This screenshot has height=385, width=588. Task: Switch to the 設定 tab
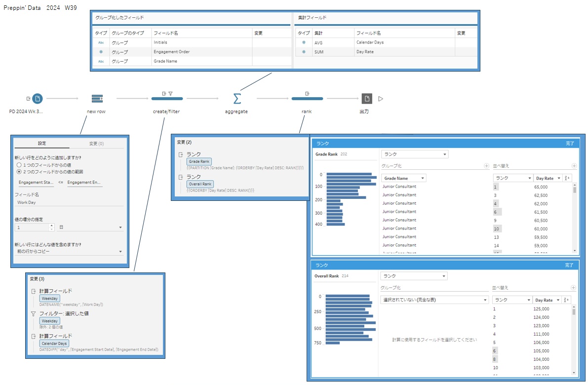[41, 143]
